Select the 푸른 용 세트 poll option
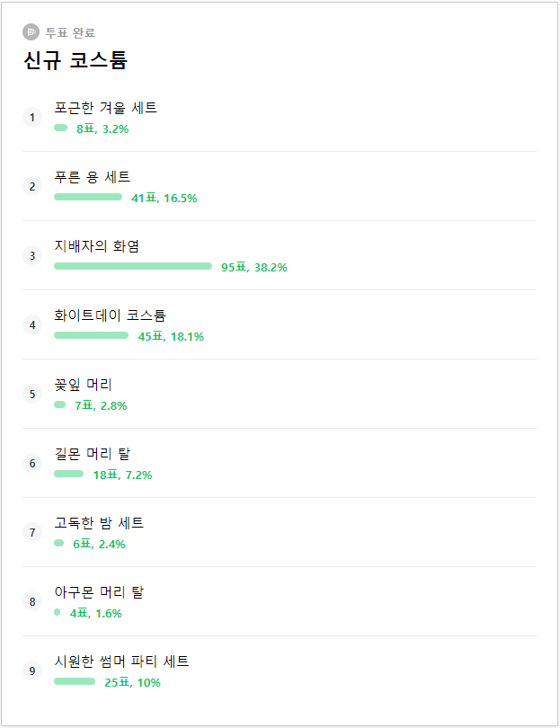The height and width of the screenshot is (728, 560). tap(92, 177)
